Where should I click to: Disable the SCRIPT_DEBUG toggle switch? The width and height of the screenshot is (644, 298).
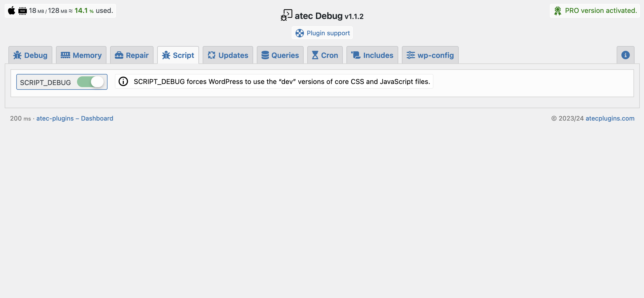pos(90,82)
